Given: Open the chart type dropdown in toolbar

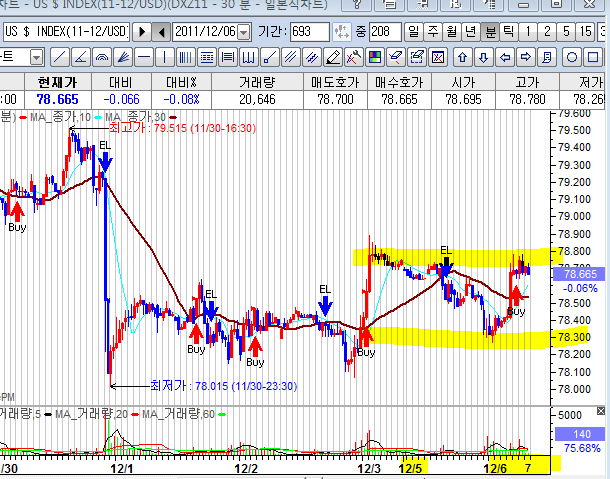Looking at the screenshot, I should click(x=36, y=53).
